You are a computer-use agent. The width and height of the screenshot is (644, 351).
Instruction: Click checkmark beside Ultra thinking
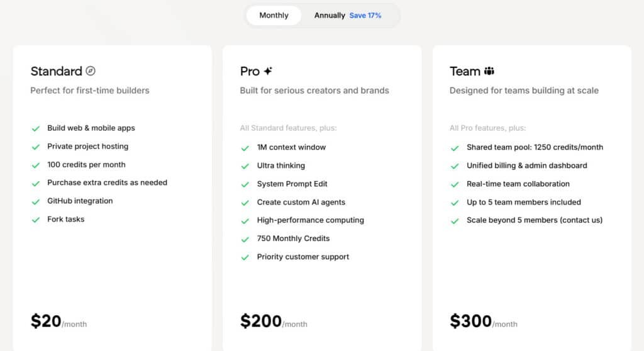[245, 166]
